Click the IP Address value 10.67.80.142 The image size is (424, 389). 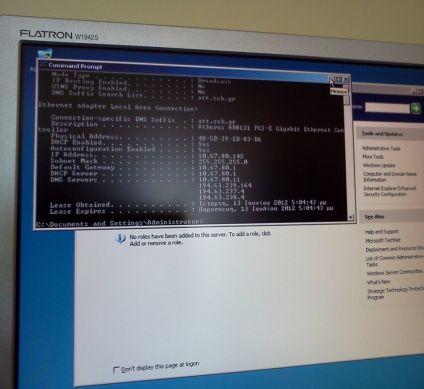pos(221,156)
